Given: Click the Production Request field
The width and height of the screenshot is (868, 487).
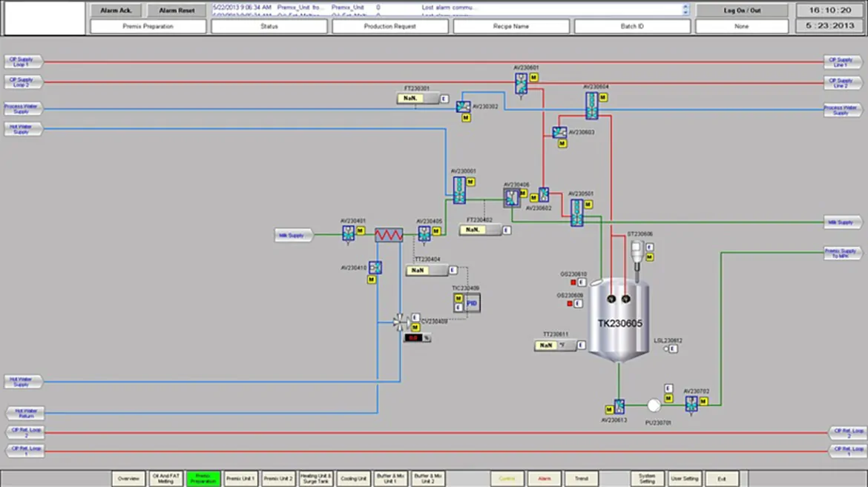Looking at the screenshot, I should pos(389,26).
